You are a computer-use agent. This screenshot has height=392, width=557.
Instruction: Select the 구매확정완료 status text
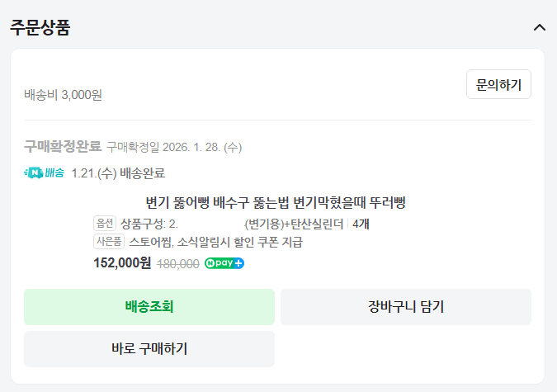pos(63,147)
